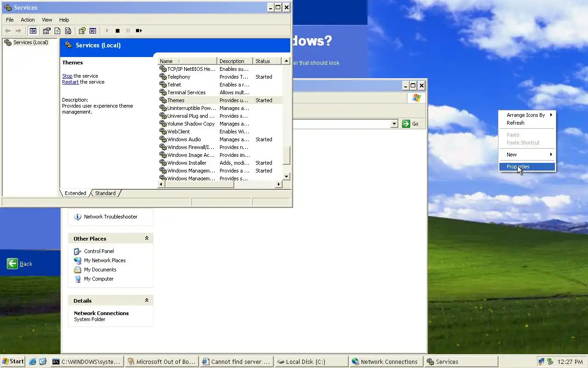The width and height of the screenshot is (588, 368).
Task: Select the Windows Installer service name
Action: click(x=187, y=163)
